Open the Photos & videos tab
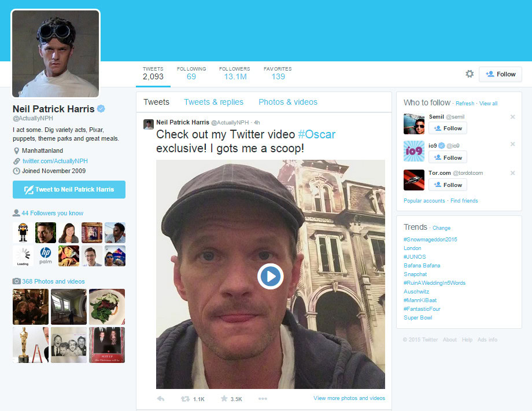The width and height of the screenshot is (532, 411). [x=287, y=102]
